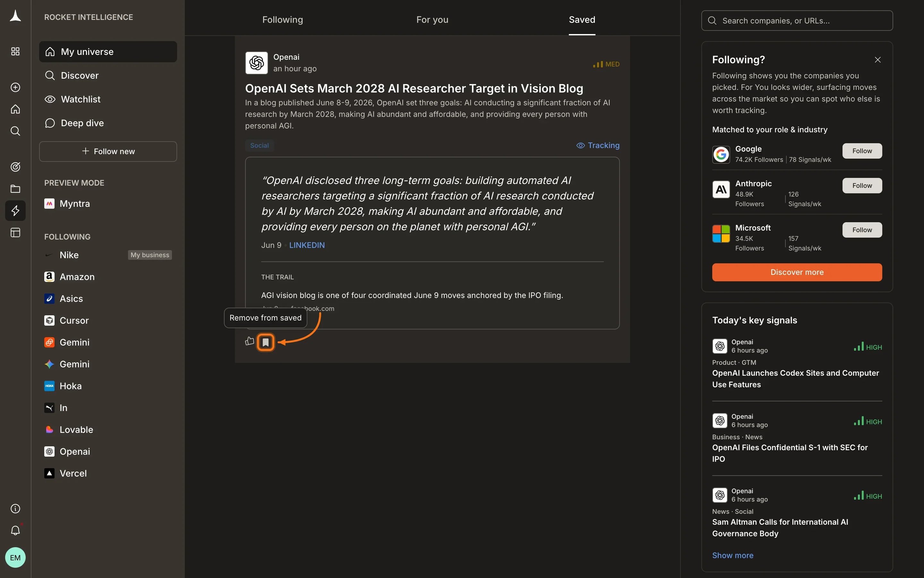
Task: Select the Puma-logo 'In' item
Action: [108, 407]
